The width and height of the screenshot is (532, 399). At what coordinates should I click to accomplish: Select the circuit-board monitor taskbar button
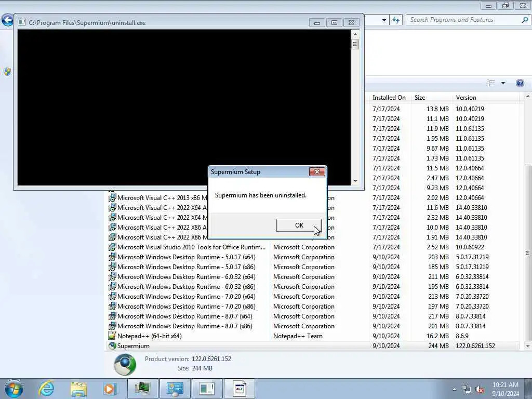click(142, 389)
